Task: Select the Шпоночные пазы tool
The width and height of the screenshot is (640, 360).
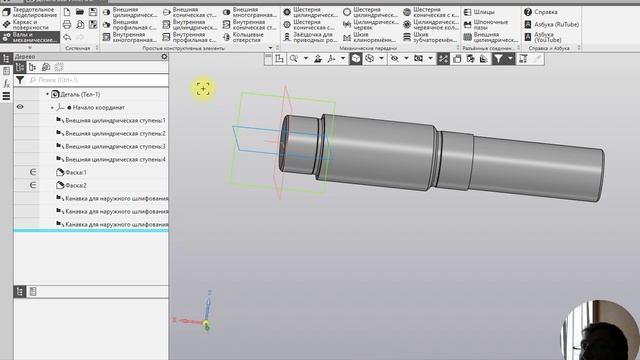Action: pyautogui.click(x=486, y=24)
